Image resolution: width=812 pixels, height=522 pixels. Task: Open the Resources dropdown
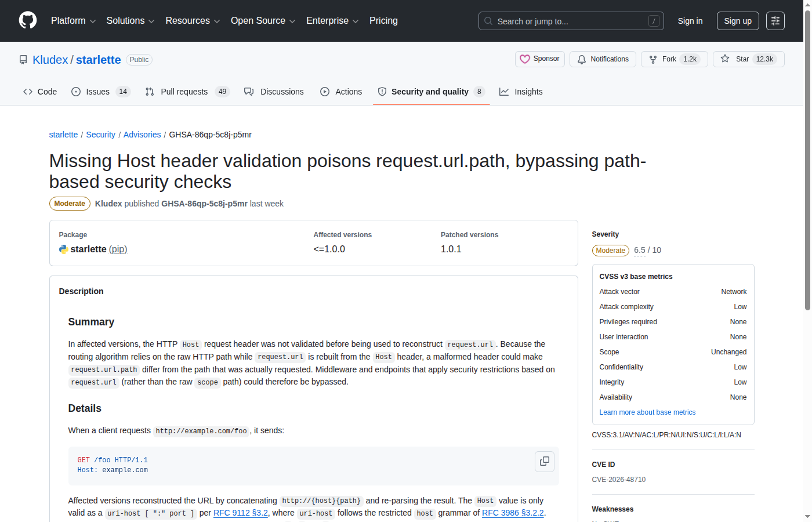pyautogui.click(x=193, y=21)
